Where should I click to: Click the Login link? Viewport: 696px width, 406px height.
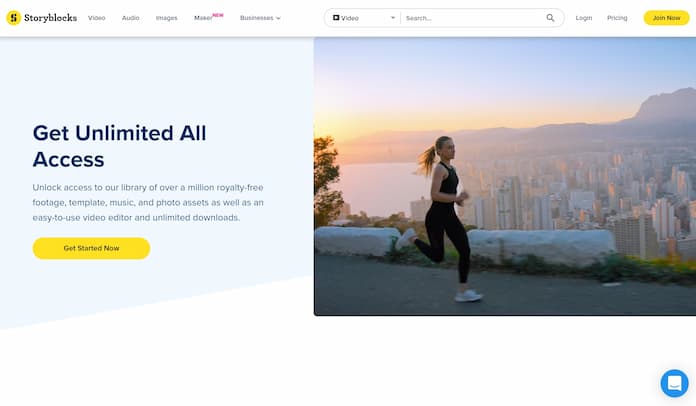(x=584, y=18)
